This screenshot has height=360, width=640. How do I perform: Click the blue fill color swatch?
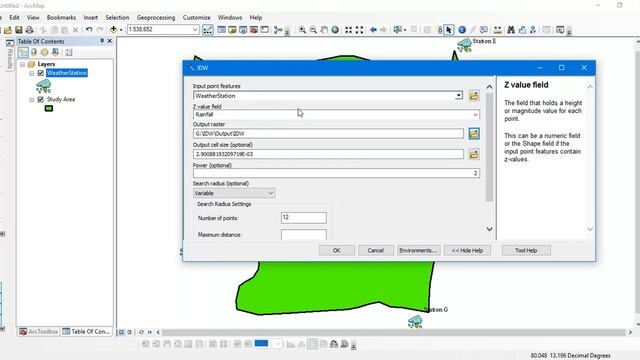262,343
